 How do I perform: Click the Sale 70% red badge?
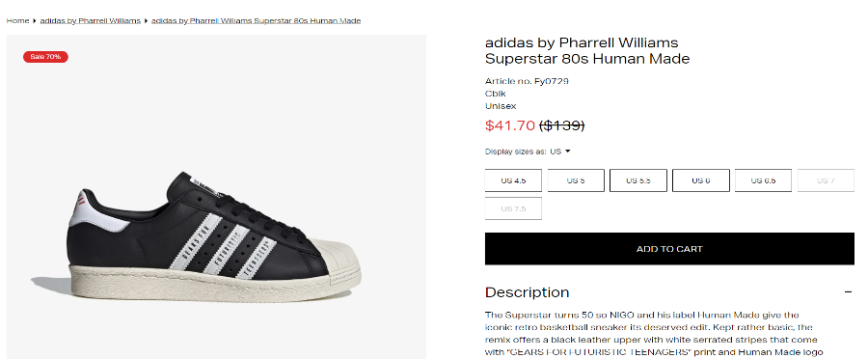(x=45, y=57)
